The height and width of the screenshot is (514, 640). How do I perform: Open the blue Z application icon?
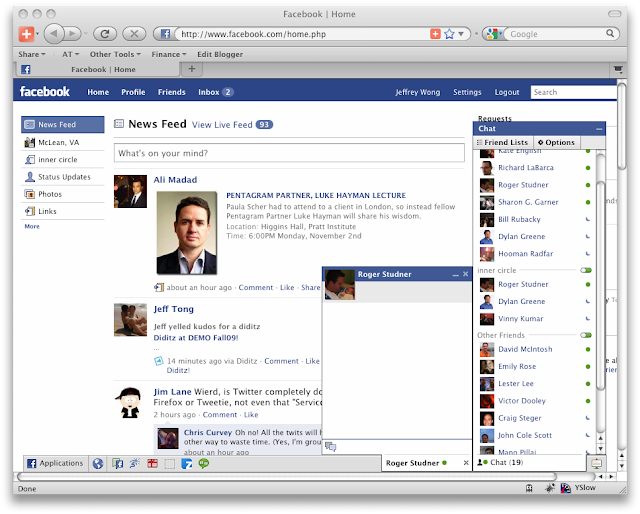187,464
